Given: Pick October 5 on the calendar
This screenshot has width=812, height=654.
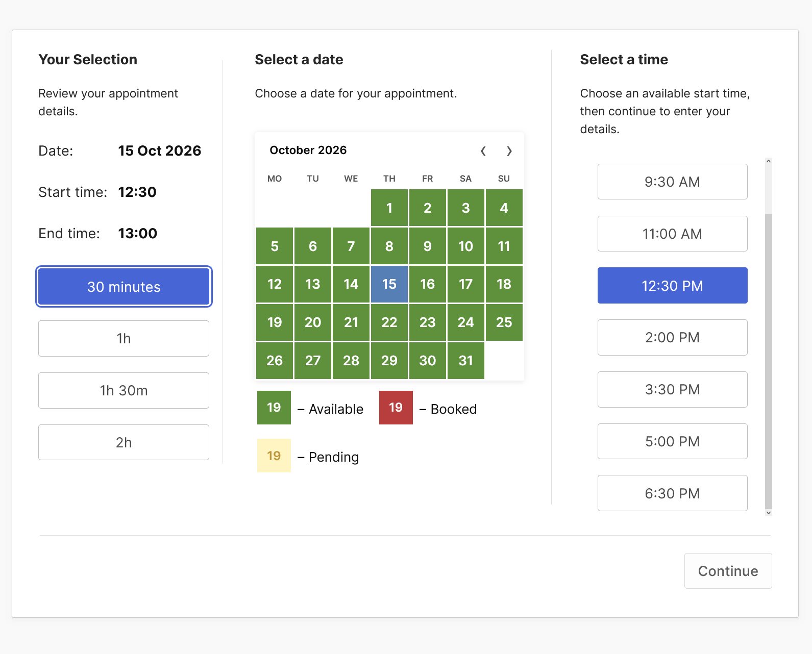Looking at the screenshot, I should click(275, 246).
